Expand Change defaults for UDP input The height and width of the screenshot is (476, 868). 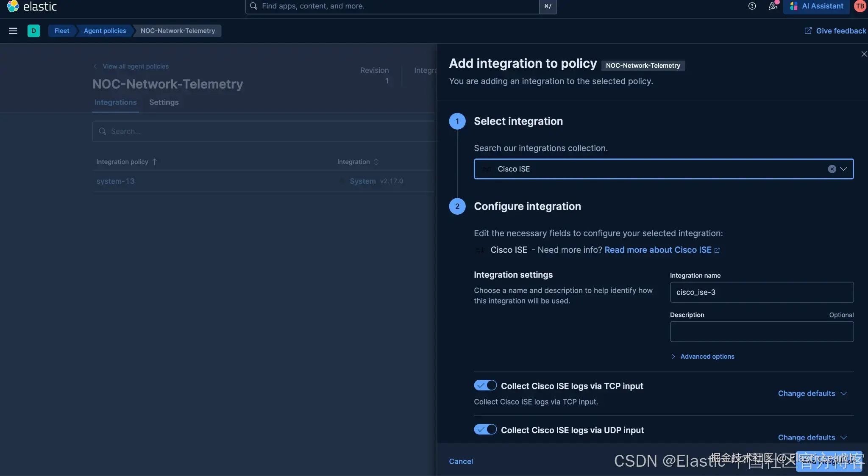tap(812, 437)
